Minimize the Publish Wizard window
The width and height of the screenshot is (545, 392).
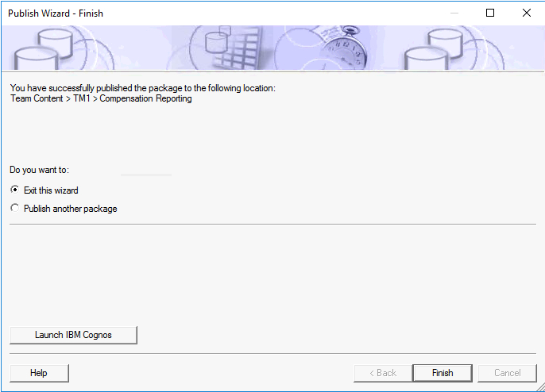(454, 13)
